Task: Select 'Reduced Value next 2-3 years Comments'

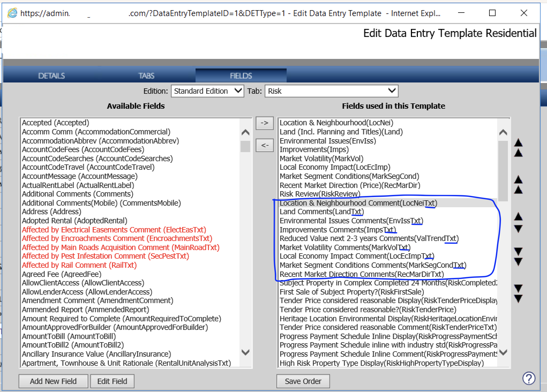Action: (369, 238)
